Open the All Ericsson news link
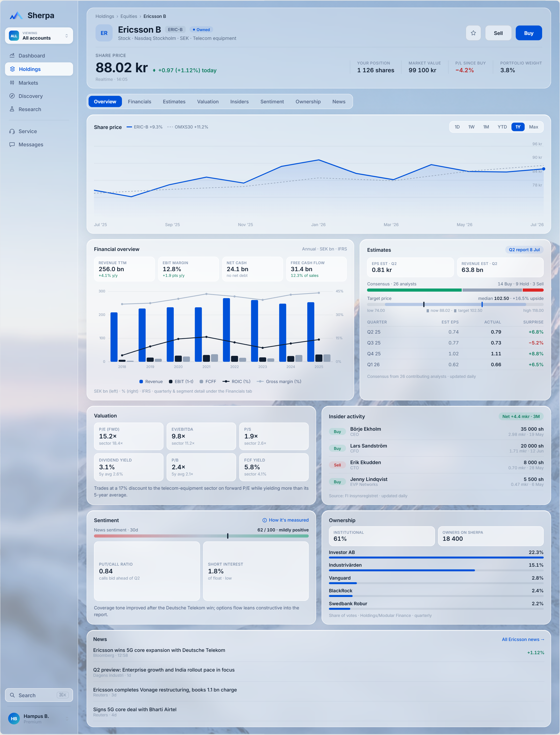The width and height of the screenshot is (560, 735). (x=523, y=639)
